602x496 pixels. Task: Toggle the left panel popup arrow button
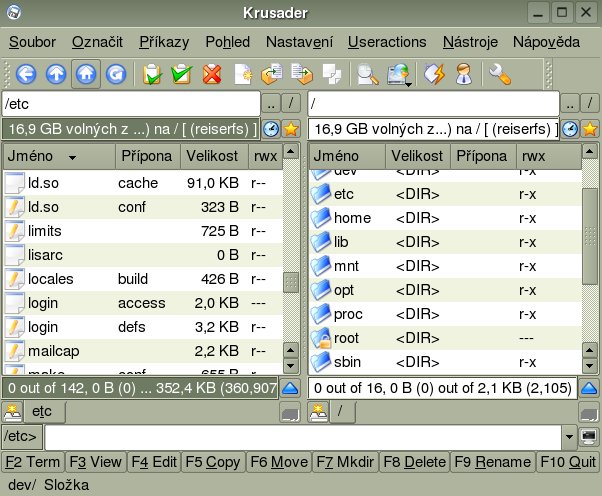click(290, 388)
